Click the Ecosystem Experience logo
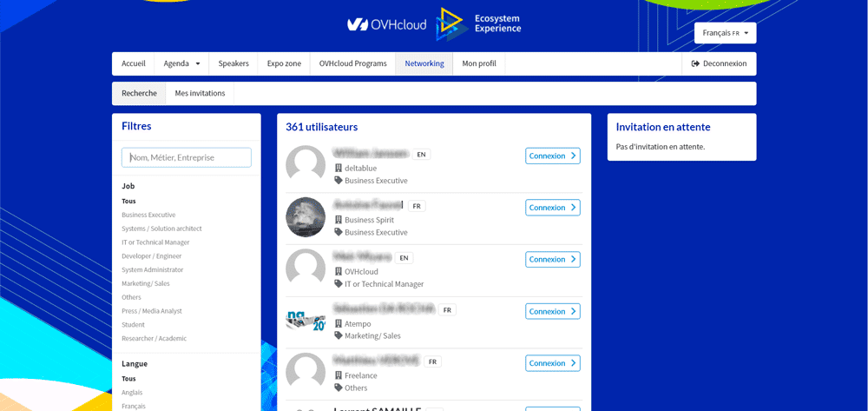Viewport: 868px width, 411px height. tap(478, 23)
